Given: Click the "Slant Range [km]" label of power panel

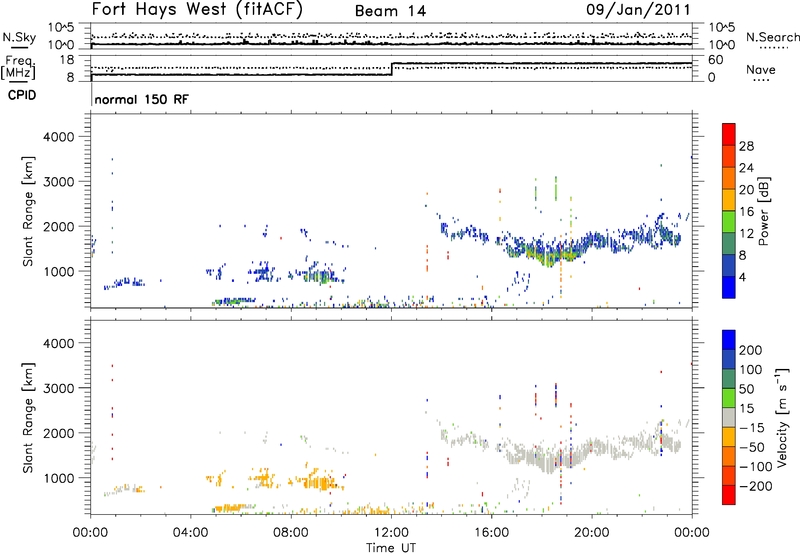Looking at the screenshot, I should point(29,211).
